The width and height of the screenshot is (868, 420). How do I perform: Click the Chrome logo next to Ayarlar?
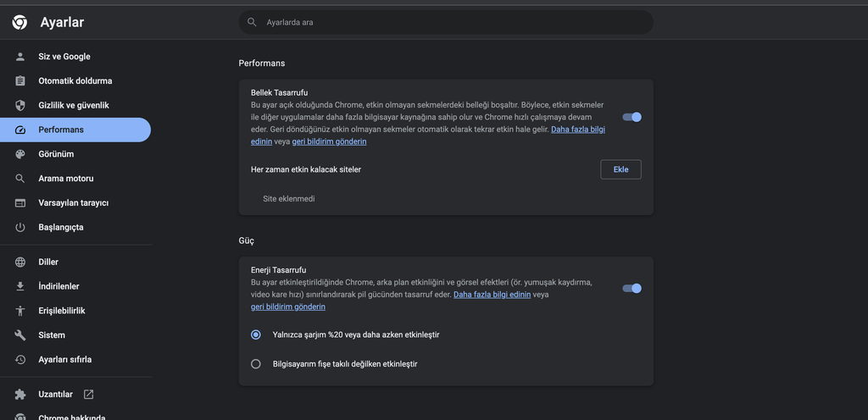click(x=19, y=23)
